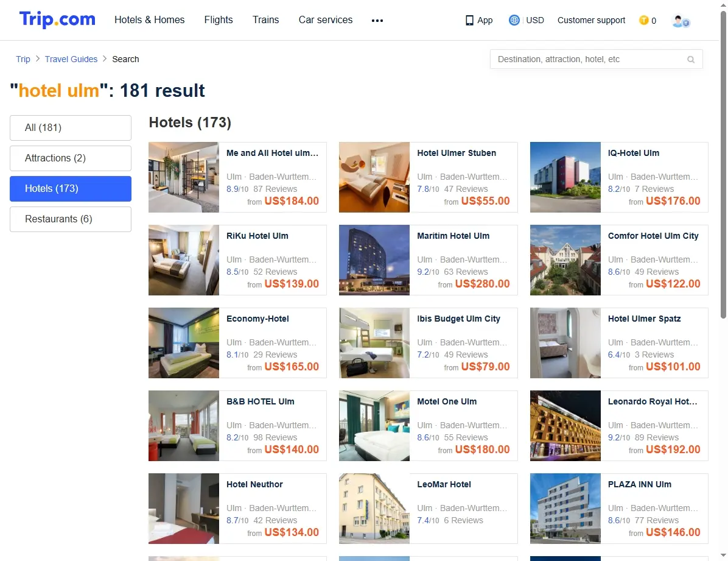The image size is (728, 561).
Task: Select the Hotels (173) filter
Action: (71, 189)
